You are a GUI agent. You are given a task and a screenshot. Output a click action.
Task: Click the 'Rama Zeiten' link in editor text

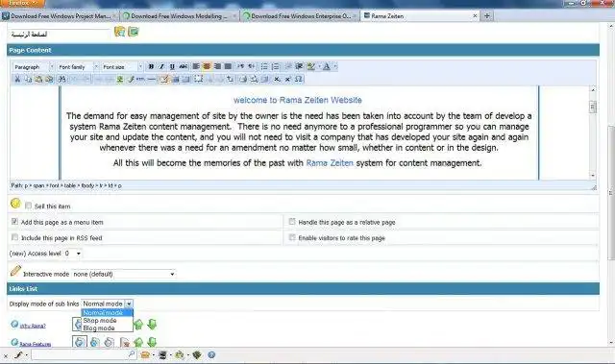(330, 163)
